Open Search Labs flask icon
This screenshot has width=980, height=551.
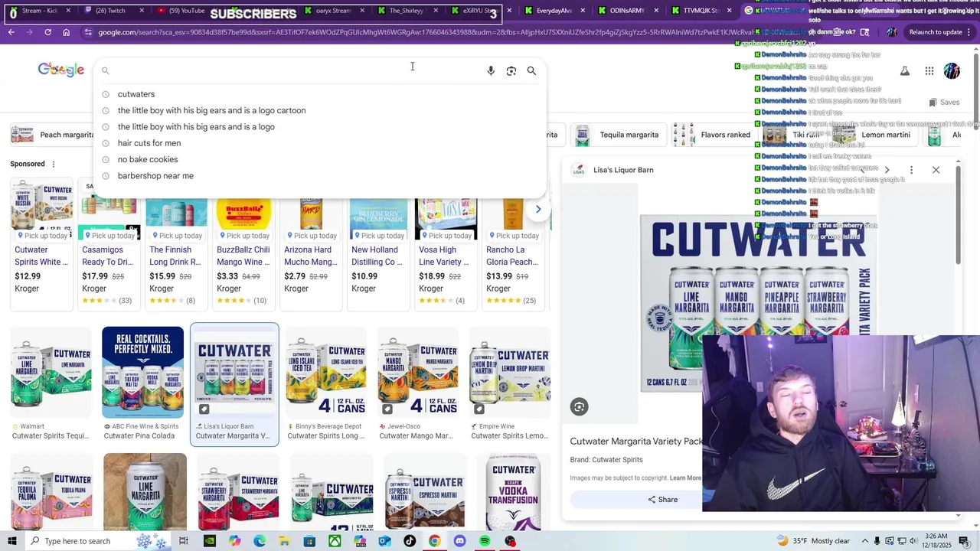[904, 71]
